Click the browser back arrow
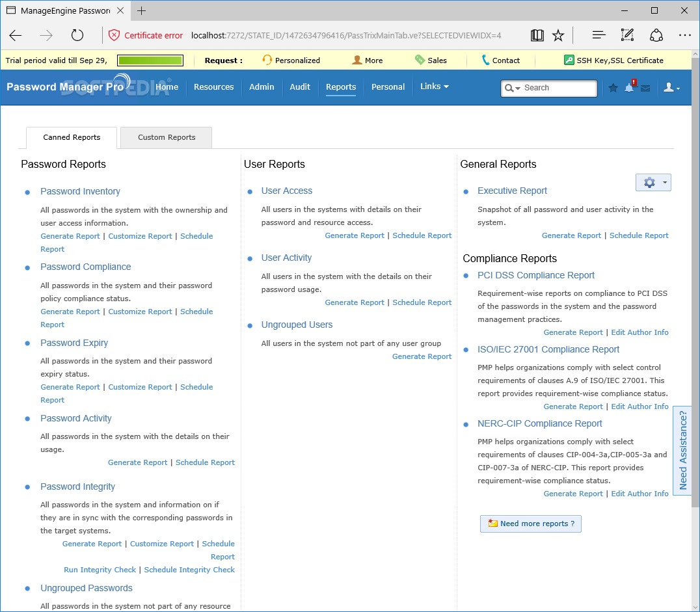 (16, 35)
